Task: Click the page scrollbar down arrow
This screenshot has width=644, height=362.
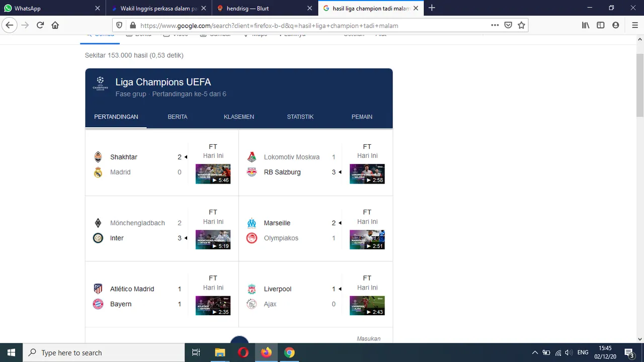Action: [640, 339]
